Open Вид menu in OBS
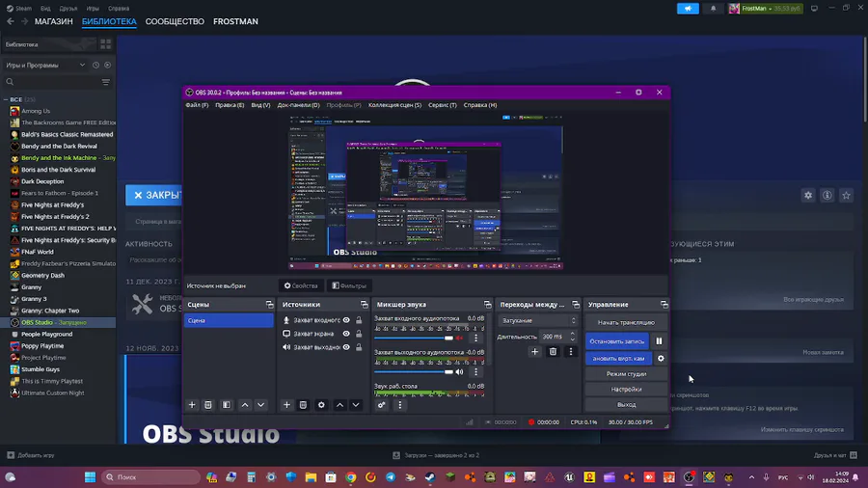The width and height of the screenshot is (868, 488). tap(260, 105)
